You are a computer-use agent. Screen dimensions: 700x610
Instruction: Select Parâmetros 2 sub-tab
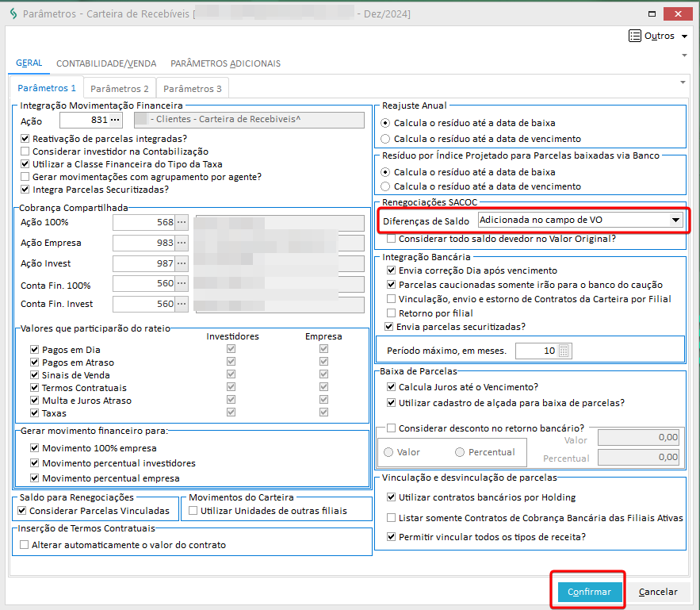[120, 88]
